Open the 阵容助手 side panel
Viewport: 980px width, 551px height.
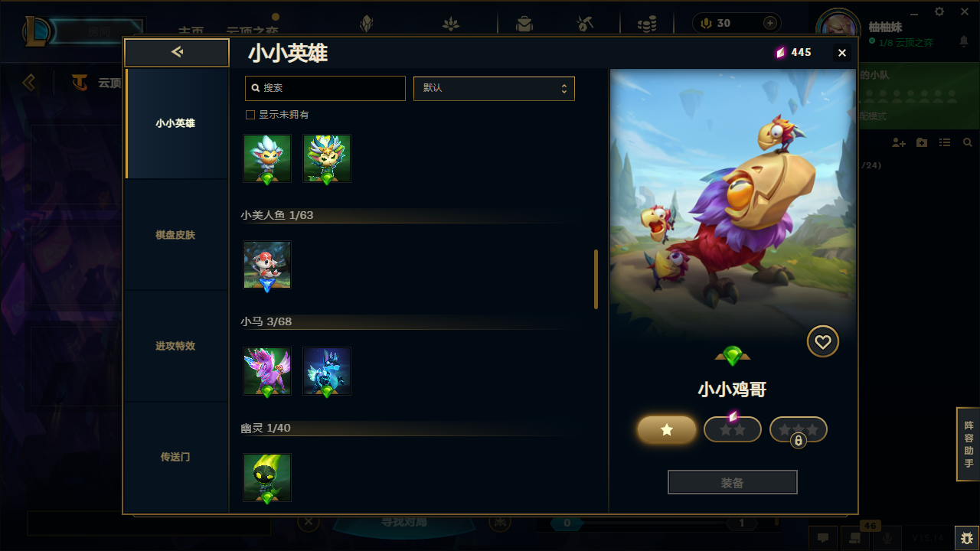pyautogui.click(x=969, y=445)
